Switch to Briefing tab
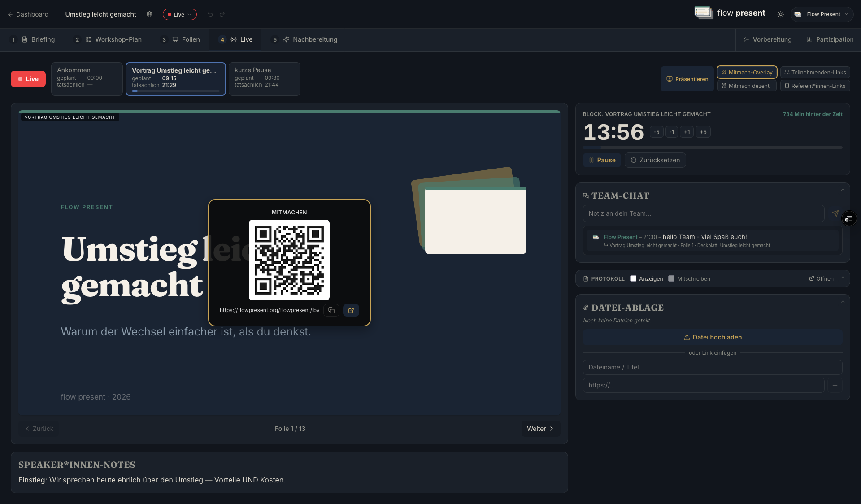This screenshot has width=861, height=504. point(33,39)
